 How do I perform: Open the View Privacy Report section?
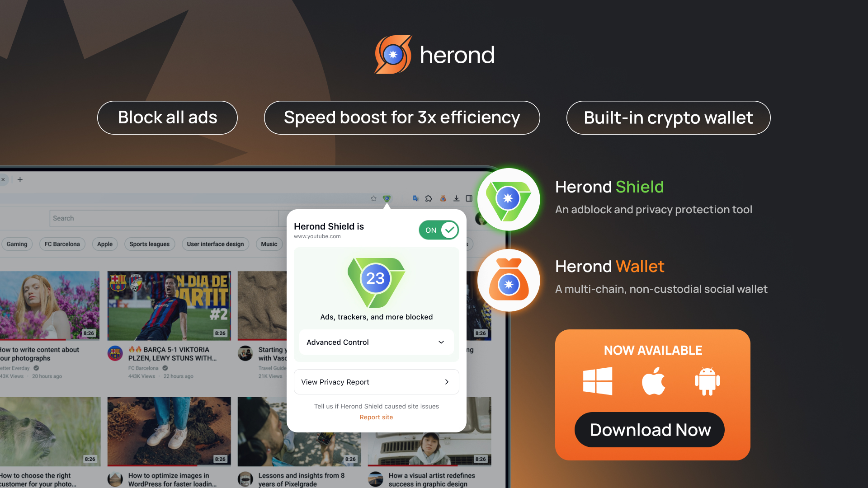[x=376, y=381]
